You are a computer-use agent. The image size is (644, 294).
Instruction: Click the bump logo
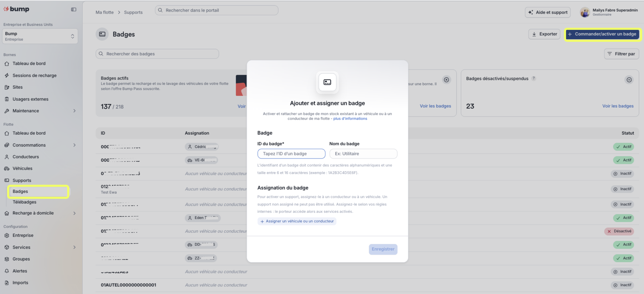16,9
